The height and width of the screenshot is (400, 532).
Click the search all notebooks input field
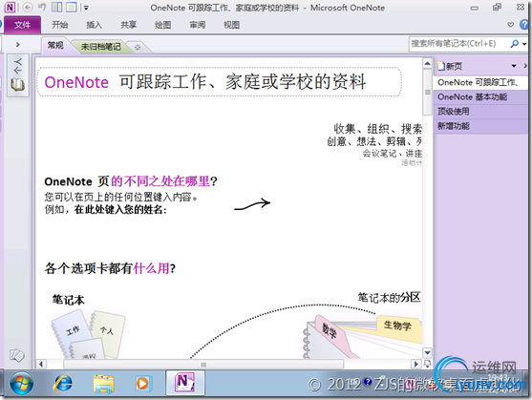point(458,44)
